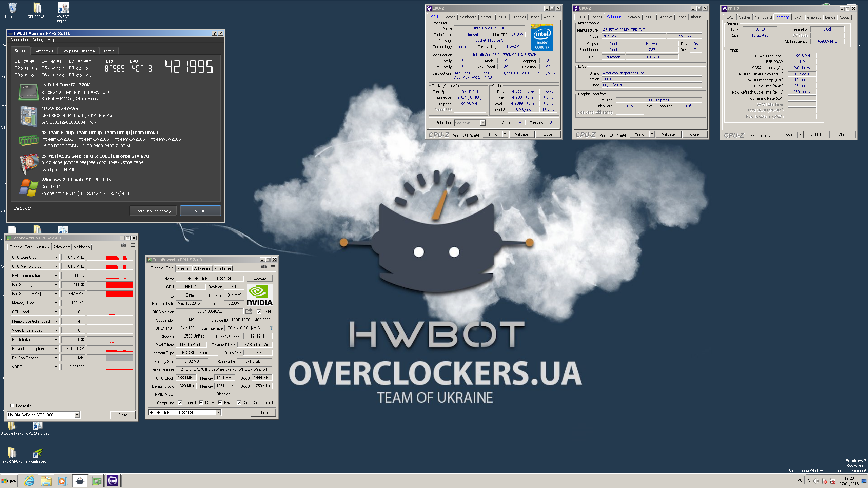Open hamburger menu in GPU-Z Graphics Card window
The image size is (868, 488).
(273, 267)
